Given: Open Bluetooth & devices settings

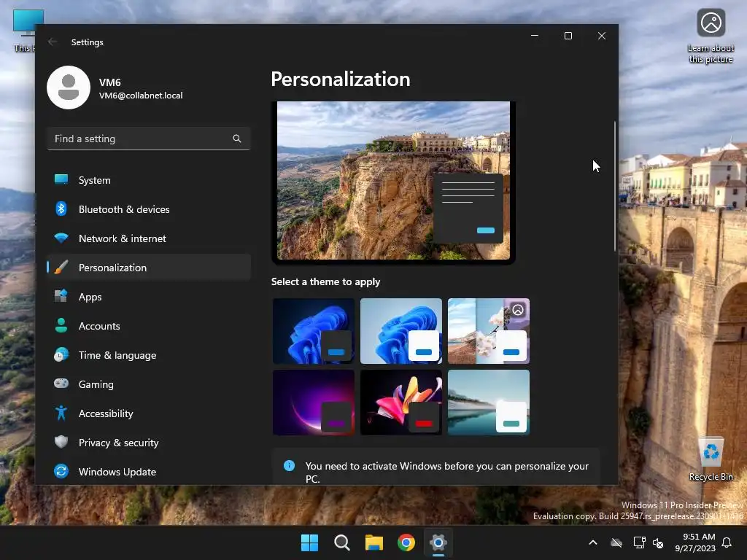Looking at the screenshot, I should 149,209.
